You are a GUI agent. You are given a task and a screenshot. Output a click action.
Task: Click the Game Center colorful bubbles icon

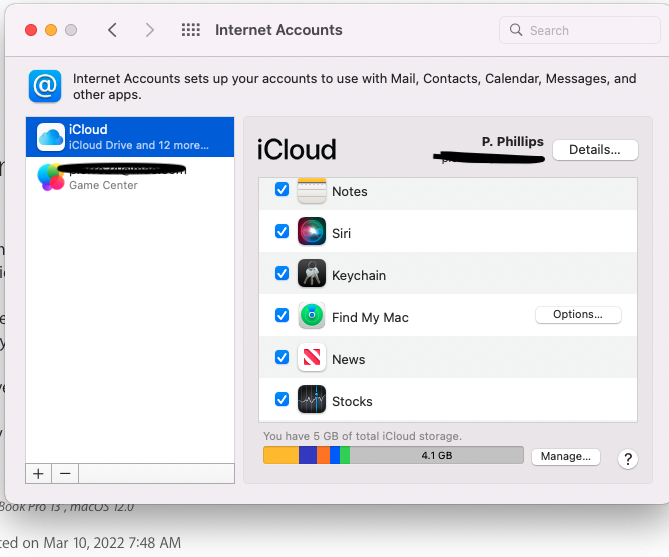click(51, 177)
